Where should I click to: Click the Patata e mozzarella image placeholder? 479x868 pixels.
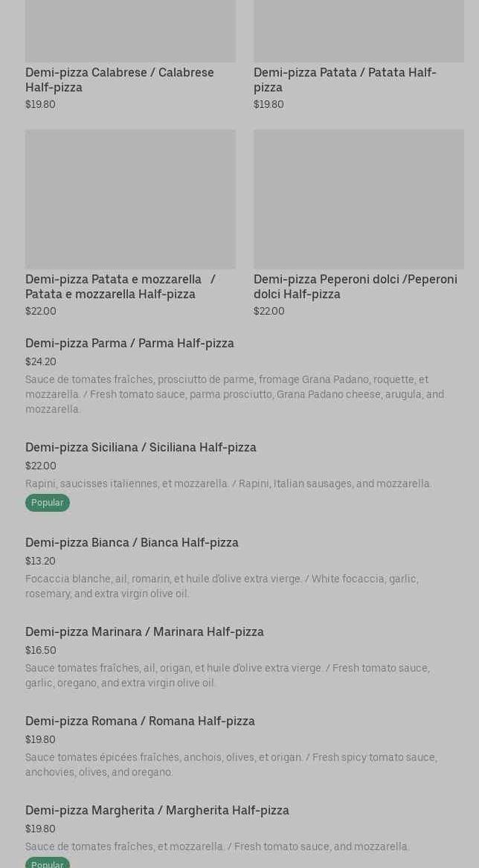[130, 199]
